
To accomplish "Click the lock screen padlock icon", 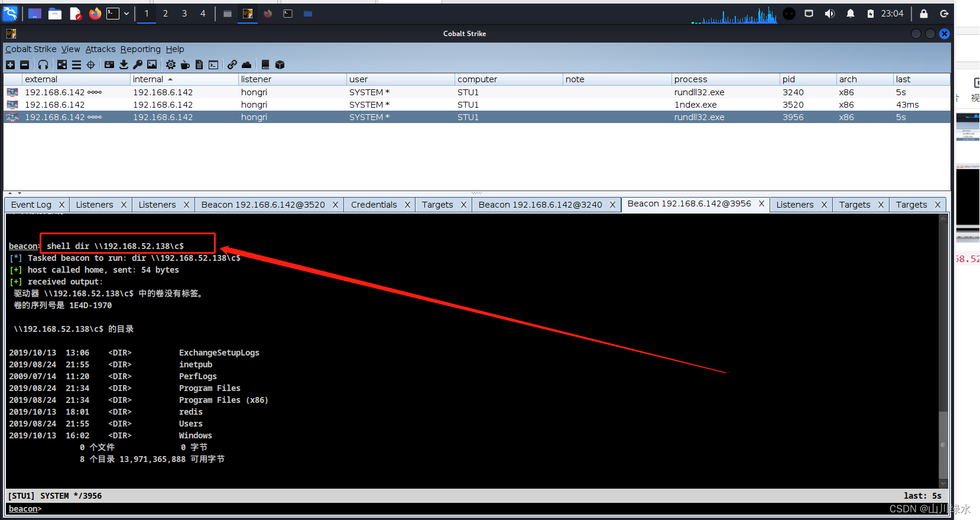I will coord(924,14).
